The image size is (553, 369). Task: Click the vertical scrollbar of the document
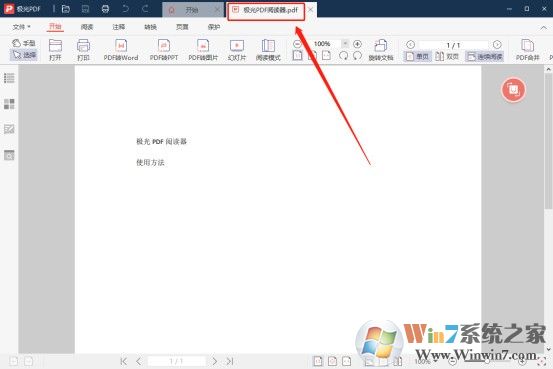tap(548, 141)
